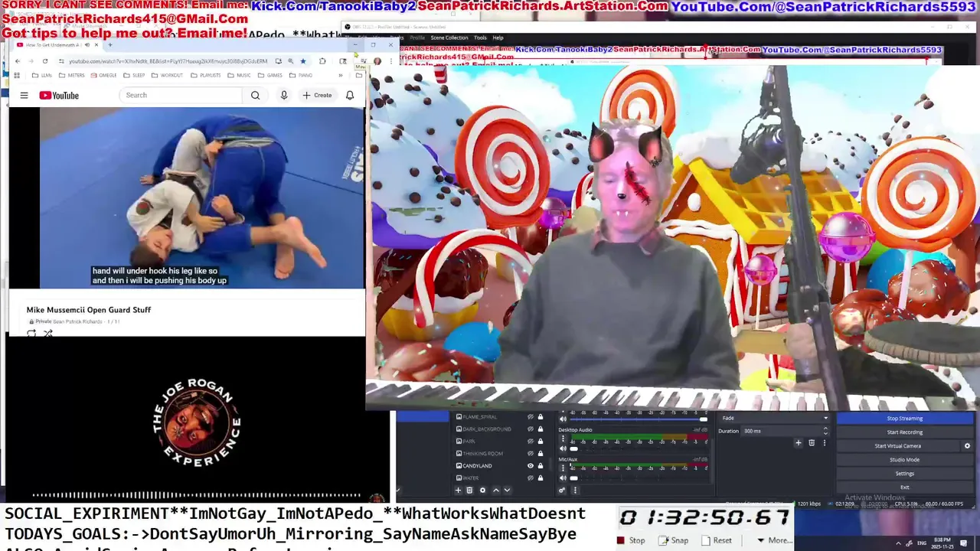Open the PLAYLISTS bookmark folder
This screenshot has width=980, height=551.
[206, 75]
